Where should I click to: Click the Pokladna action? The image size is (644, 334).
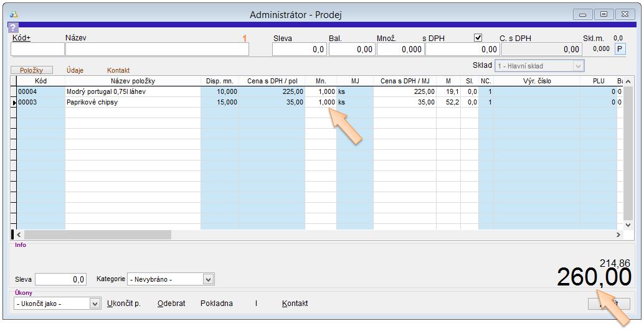coord(216,304)
